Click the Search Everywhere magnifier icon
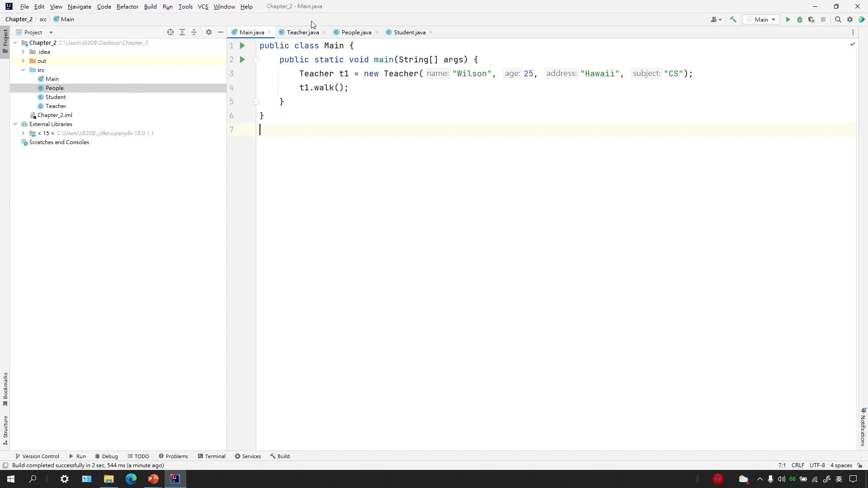 (x=838, y=19)
